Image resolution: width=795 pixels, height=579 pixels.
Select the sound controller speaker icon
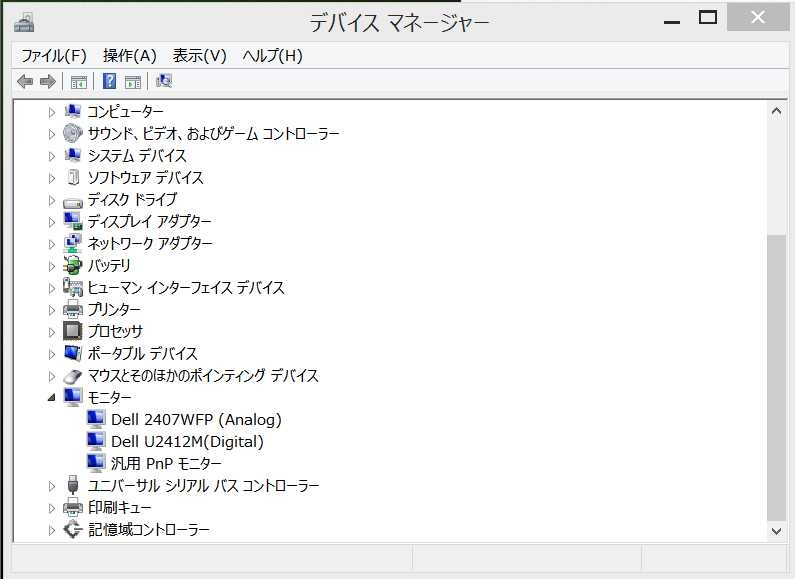[73, 133]
